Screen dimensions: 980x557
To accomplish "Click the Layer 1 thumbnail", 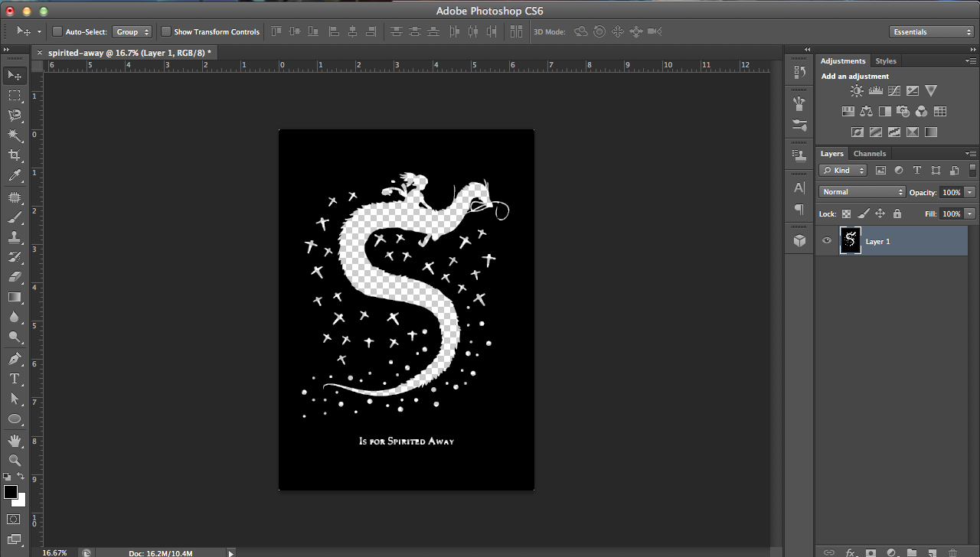I will pos(850,240).
